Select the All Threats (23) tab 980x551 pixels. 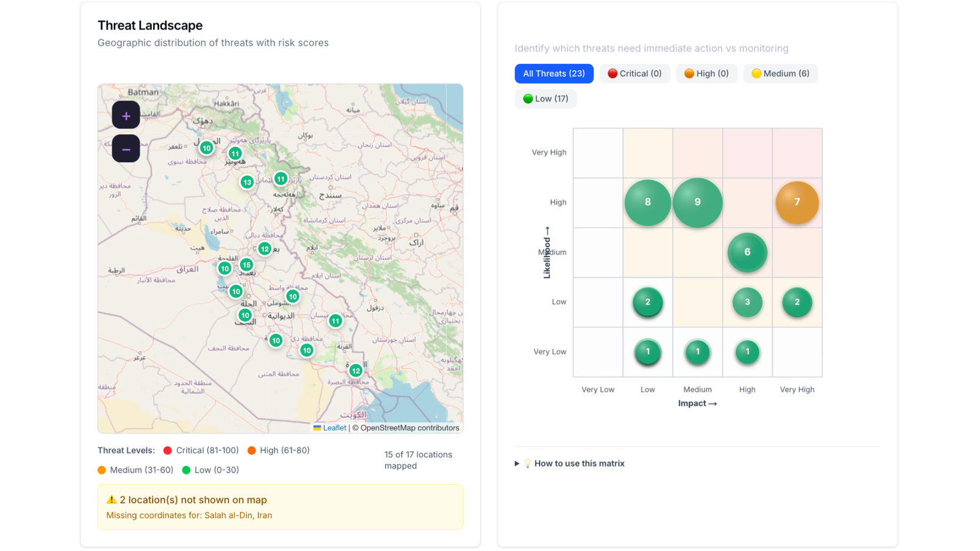pyautogui.click(x=554, y=73)
